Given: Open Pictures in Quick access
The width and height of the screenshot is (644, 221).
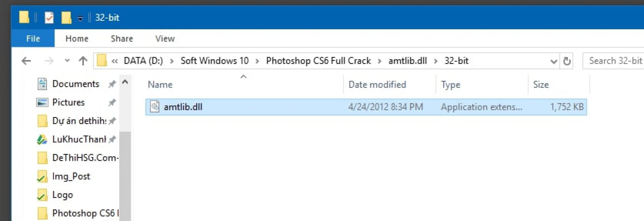Looking at the screenshot, I should (x=68, y=102).
